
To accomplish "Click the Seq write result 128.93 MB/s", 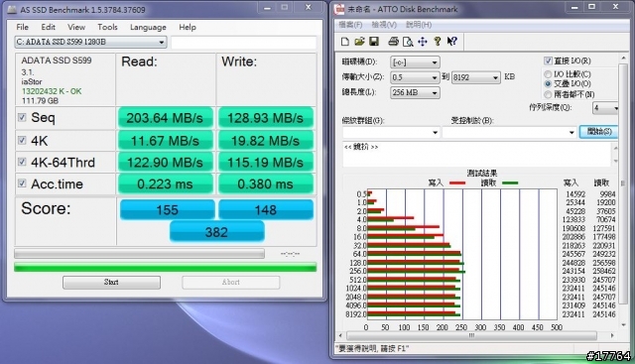I will point(265,118).
